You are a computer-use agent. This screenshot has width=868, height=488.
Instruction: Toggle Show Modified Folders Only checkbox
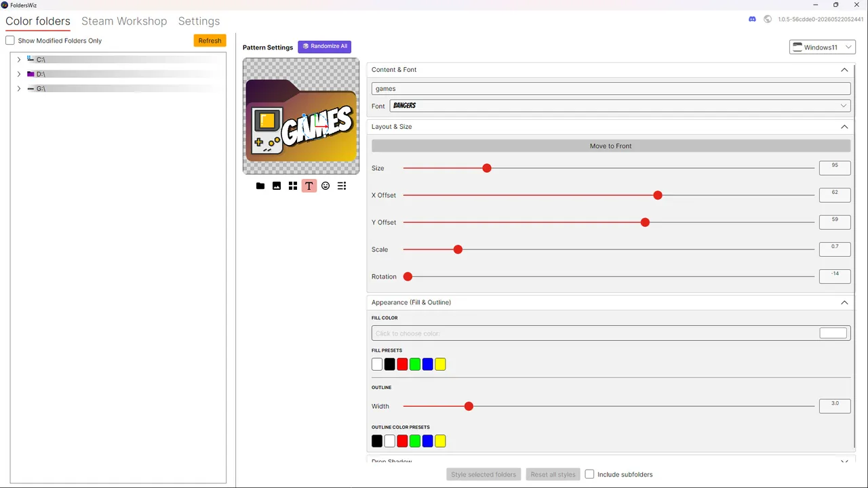tap(10, 41)
